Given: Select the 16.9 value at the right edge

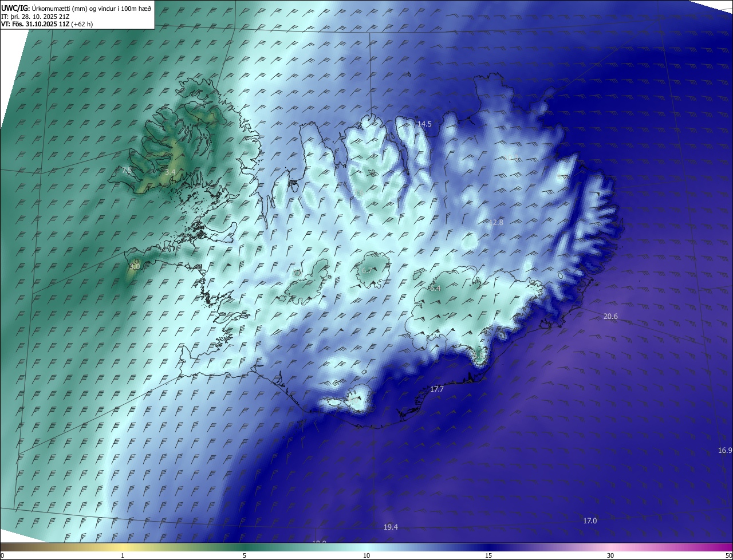Looking at the screenshot, I should [x=725, y=450].
